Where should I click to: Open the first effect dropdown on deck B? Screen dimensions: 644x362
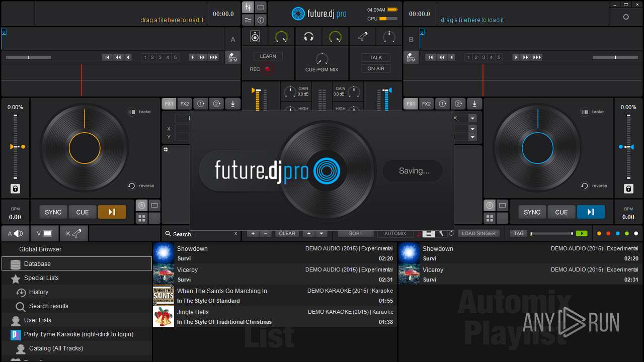472,118
